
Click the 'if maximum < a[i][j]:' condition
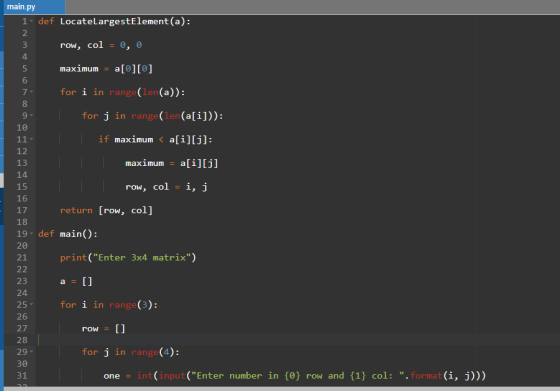click(x=155, y=139)
